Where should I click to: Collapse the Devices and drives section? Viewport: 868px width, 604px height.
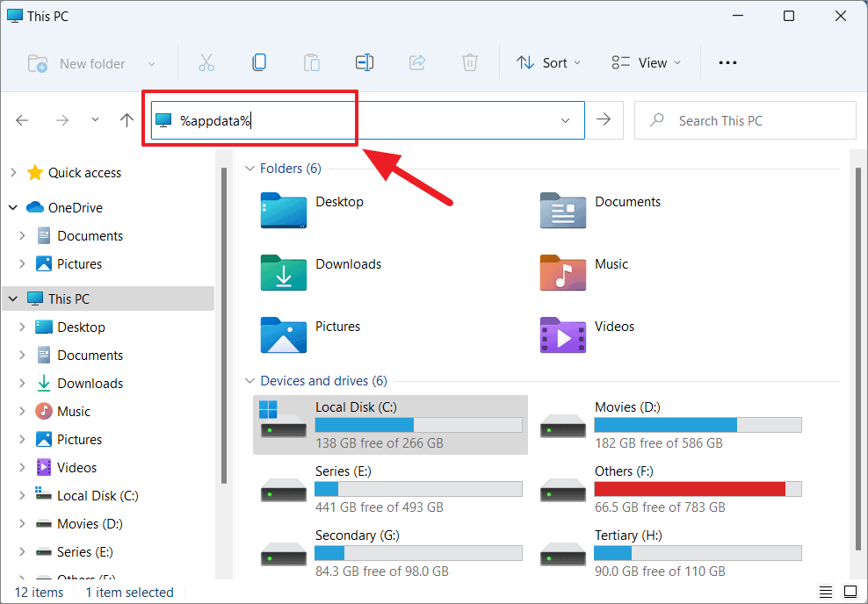[249, 380]
